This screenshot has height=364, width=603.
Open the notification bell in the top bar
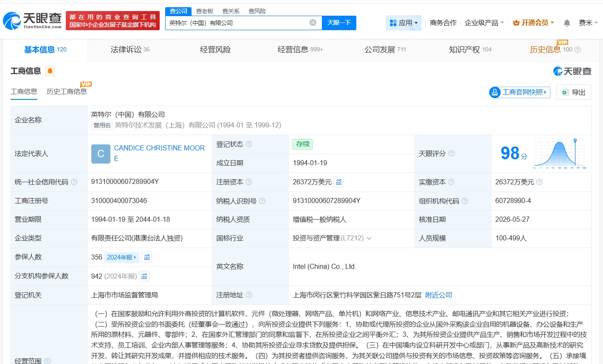[x=567, y=23]
